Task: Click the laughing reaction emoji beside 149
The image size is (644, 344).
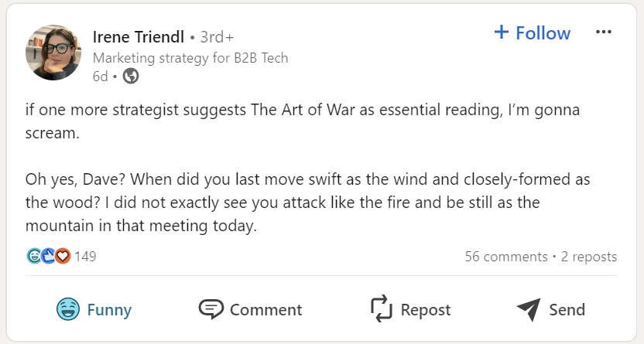Action: pos(34,256)
